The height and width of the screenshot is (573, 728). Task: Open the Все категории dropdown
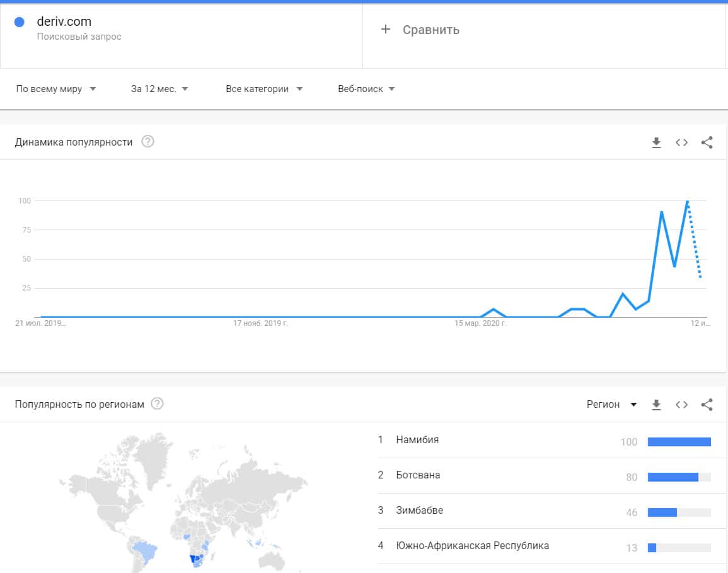click(264, 89)
